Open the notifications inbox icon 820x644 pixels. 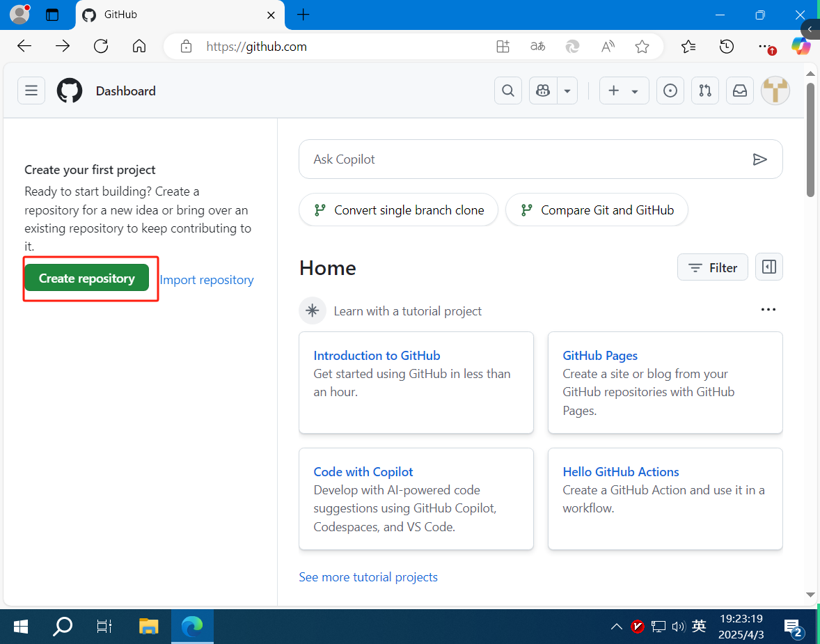(x=739, y=91)
